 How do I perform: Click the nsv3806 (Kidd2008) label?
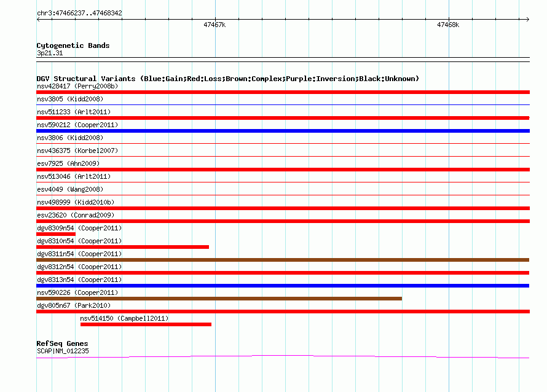click(x=70, y=138)
